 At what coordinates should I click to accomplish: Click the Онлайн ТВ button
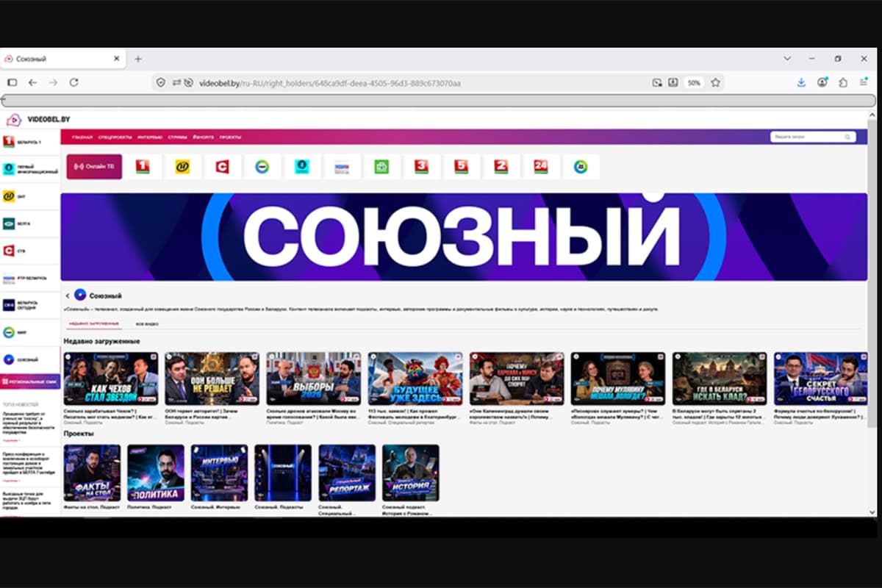coord(94,167)
